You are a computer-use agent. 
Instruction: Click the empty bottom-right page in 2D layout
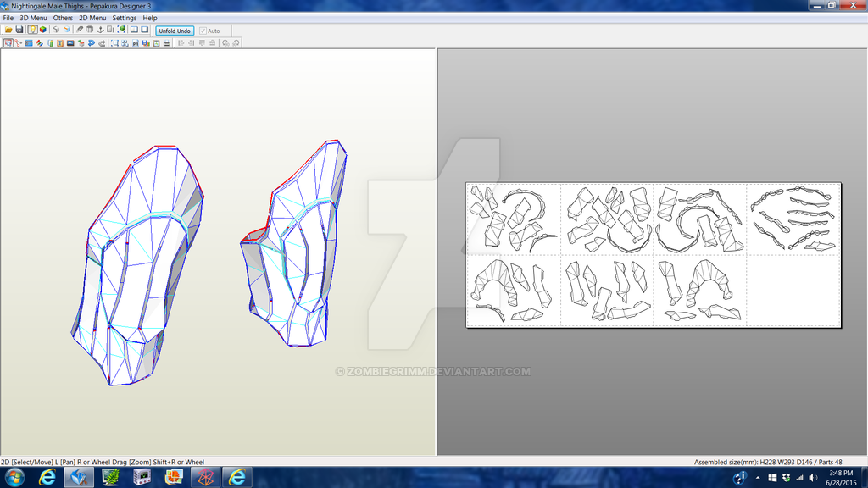tap(793, 291)
